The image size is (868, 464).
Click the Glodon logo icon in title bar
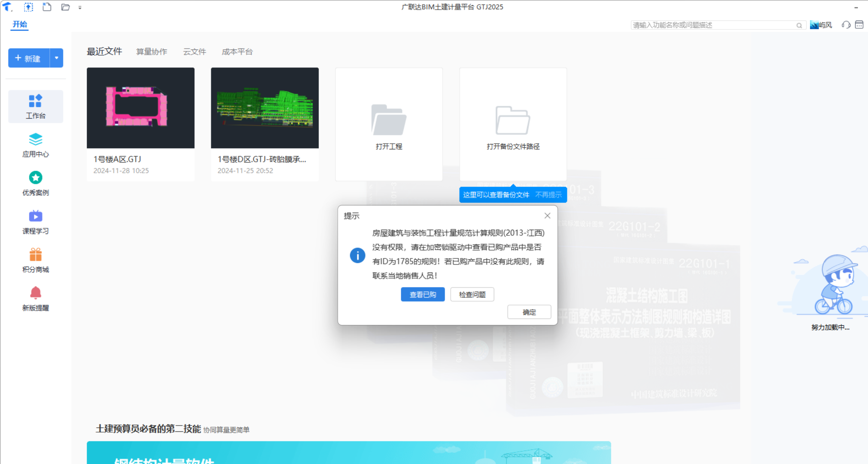[x=7, y=7]
